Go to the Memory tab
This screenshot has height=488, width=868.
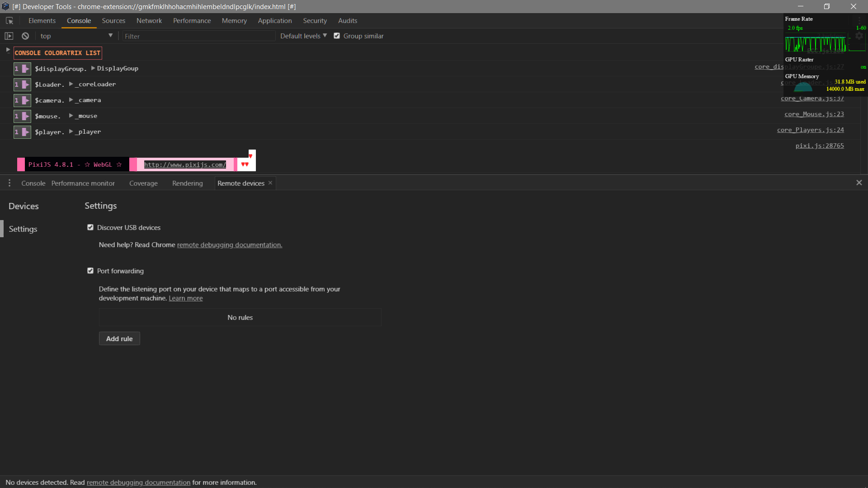tap(234, 21)
